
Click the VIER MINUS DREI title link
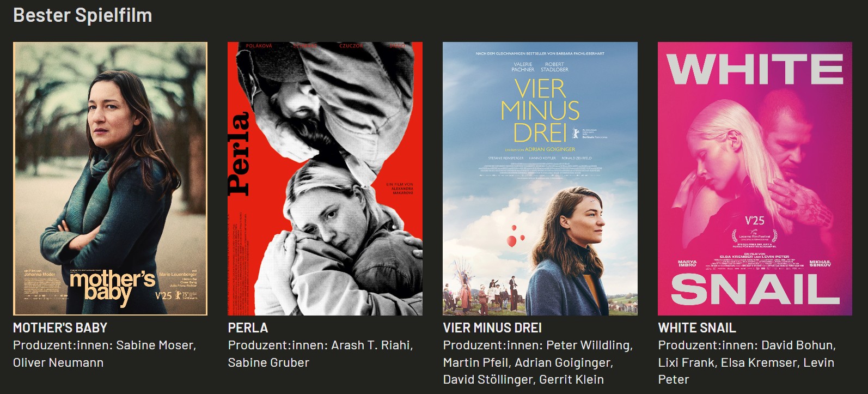tap(492, 328)
